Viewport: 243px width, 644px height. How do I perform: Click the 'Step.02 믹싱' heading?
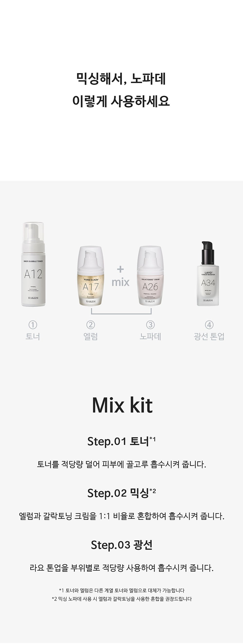pos(121,493)
